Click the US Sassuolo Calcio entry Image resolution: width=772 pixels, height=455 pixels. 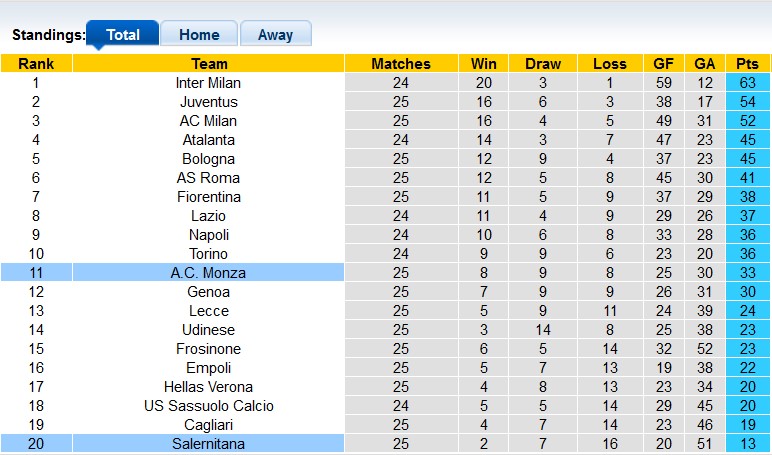point(208,406)
